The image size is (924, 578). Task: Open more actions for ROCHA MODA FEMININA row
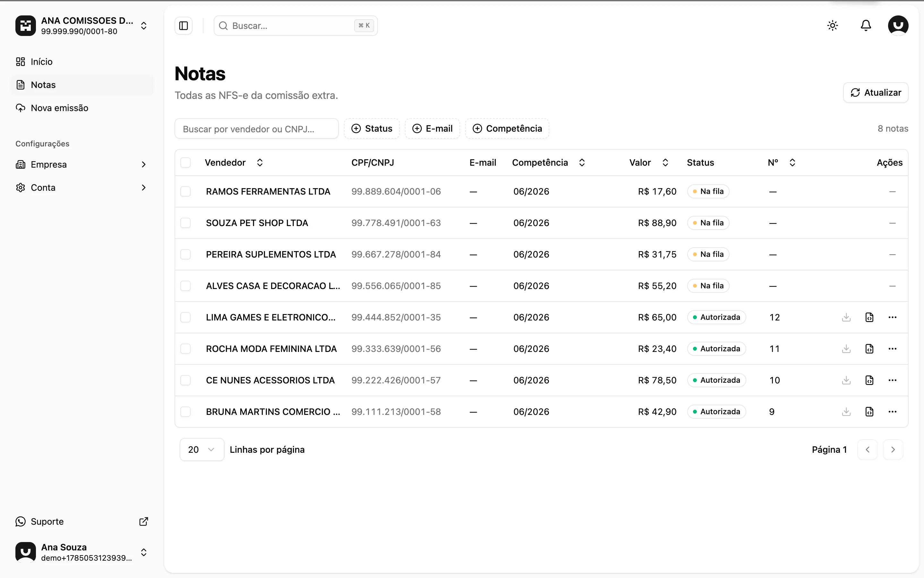[x=892, y=349]
